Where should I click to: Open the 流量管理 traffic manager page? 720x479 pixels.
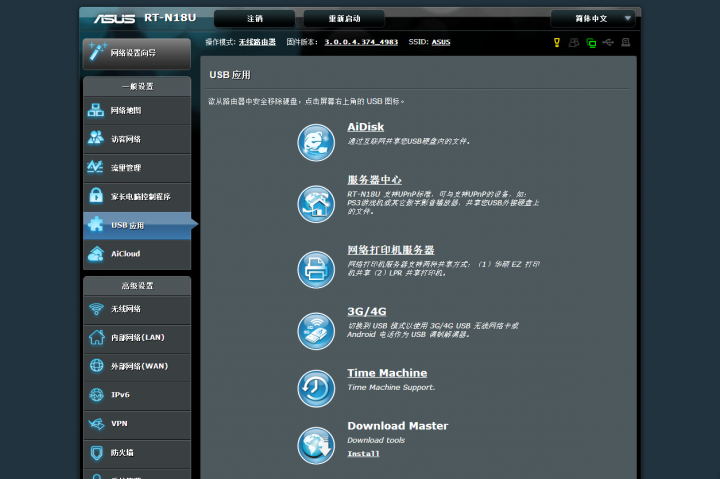[137, 168]
